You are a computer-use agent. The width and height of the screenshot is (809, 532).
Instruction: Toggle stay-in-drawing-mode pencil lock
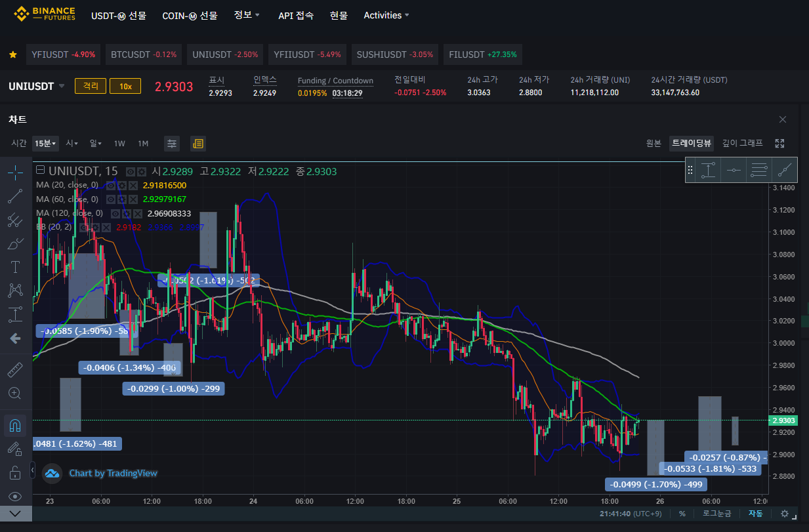pos(15,449)
